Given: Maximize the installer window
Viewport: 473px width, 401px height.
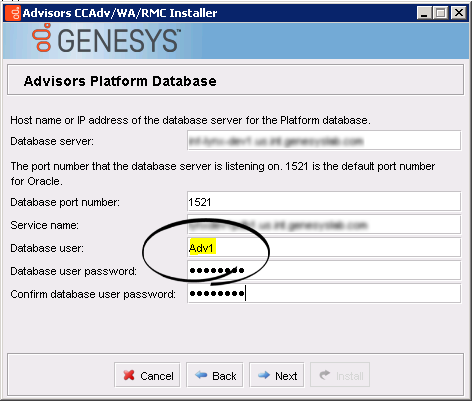Looking at the screenshot, I should pos(441,13).
